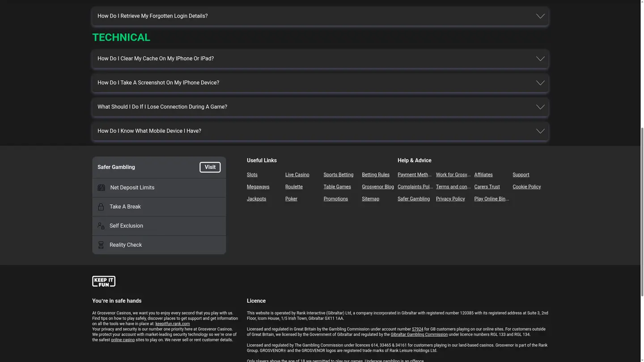Go to Slots link
This screenshot has width=644, height=362.
(x=252, y=175)
